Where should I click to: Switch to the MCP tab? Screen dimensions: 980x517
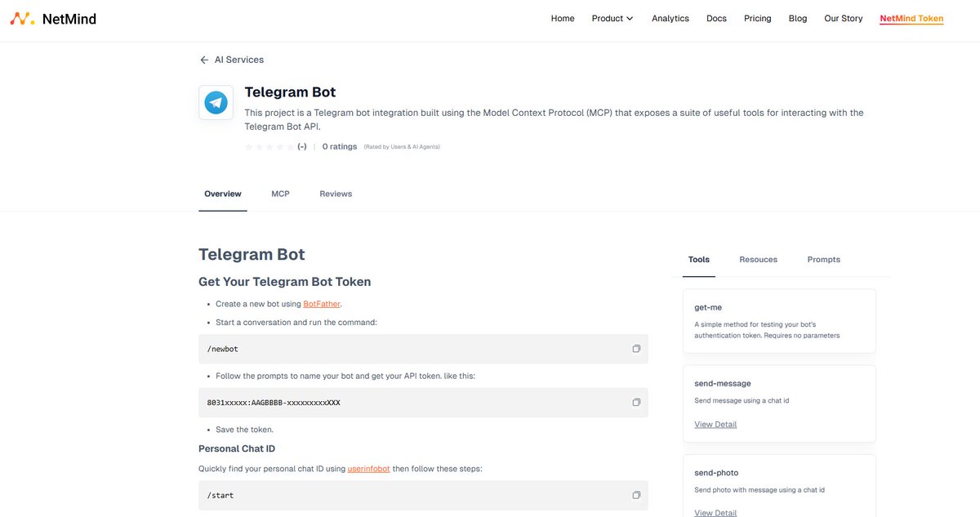tap(280, 194)
